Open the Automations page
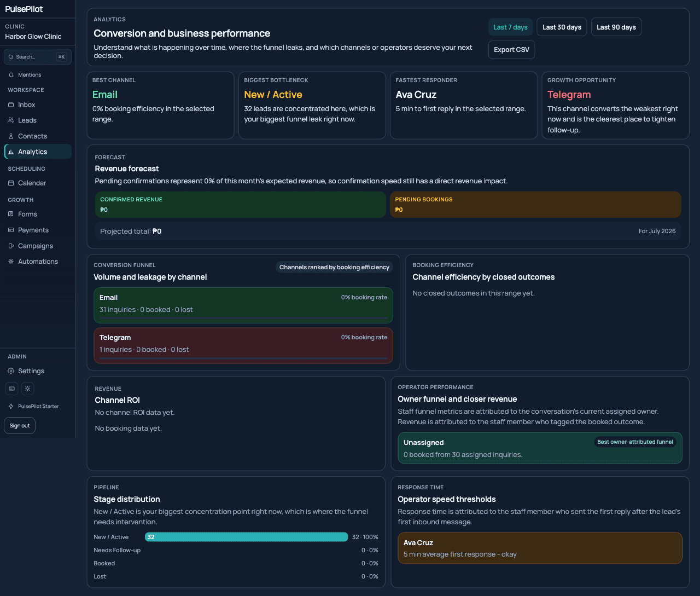Viewport: 700px width, 596px height. (x=38, y=262)
